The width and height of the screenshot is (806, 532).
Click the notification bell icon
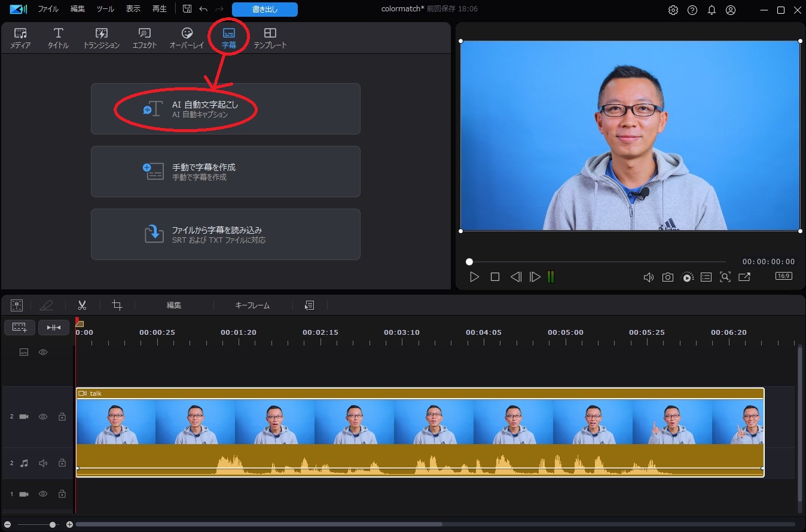pos(712,10)
